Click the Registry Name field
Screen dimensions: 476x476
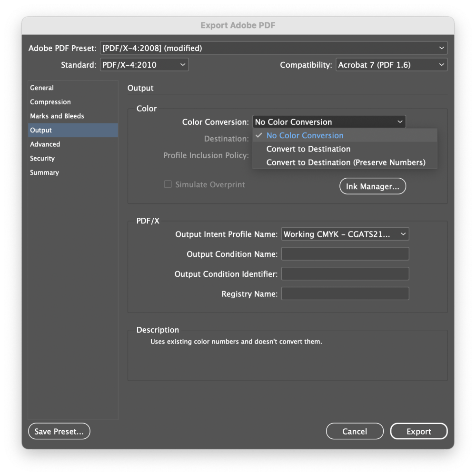345,294
